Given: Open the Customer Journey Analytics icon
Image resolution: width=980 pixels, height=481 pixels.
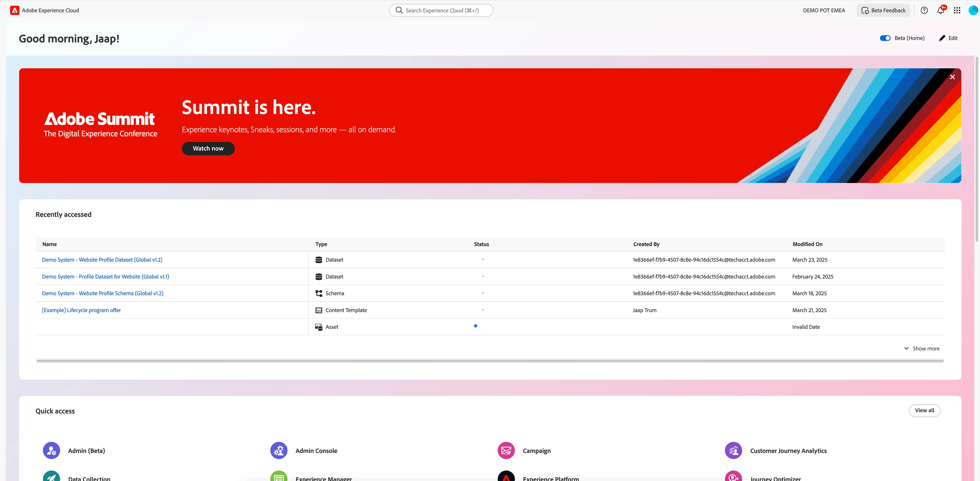Looking at the screenshot, I should pyautogui.click(x=733, y=451).
